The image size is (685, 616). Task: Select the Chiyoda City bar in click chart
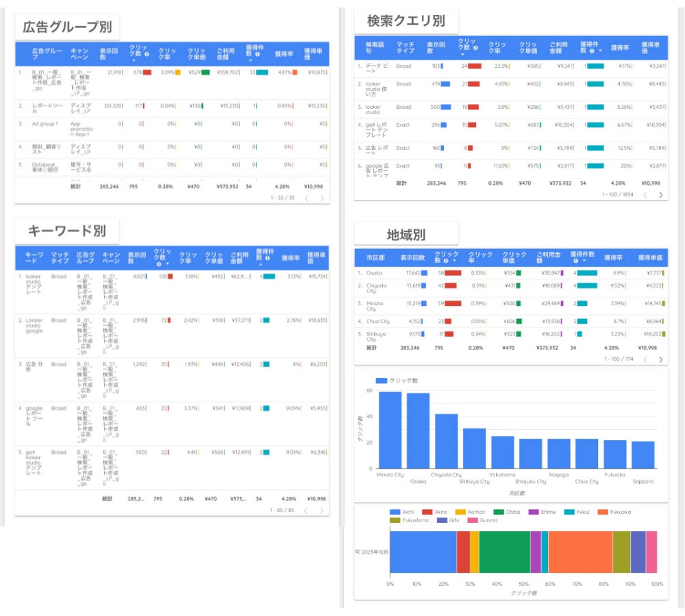click(447, 441)
